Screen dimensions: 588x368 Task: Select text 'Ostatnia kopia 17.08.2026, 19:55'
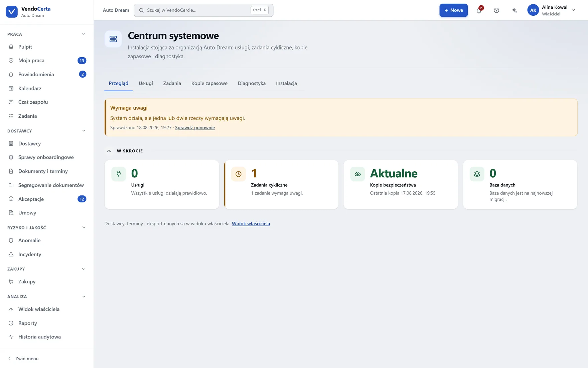pos(403,193)
